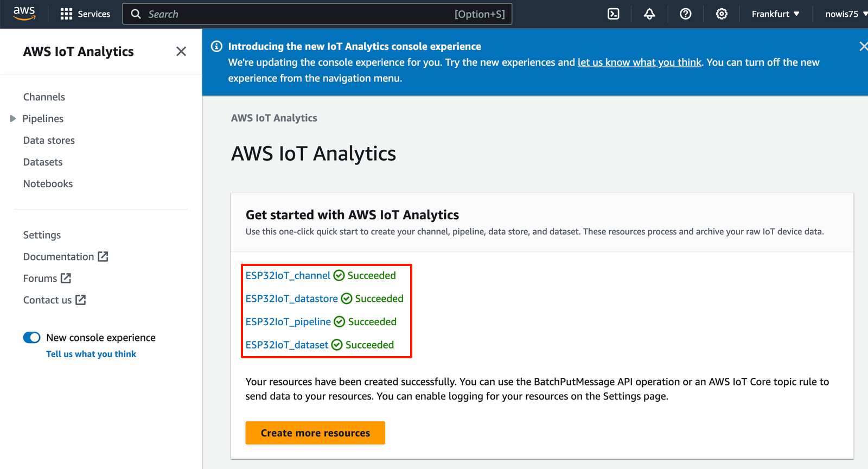The image size is (868, 469).
Task: Close the AWS IoT Analytics side panel
Action: tap(181, 51)
